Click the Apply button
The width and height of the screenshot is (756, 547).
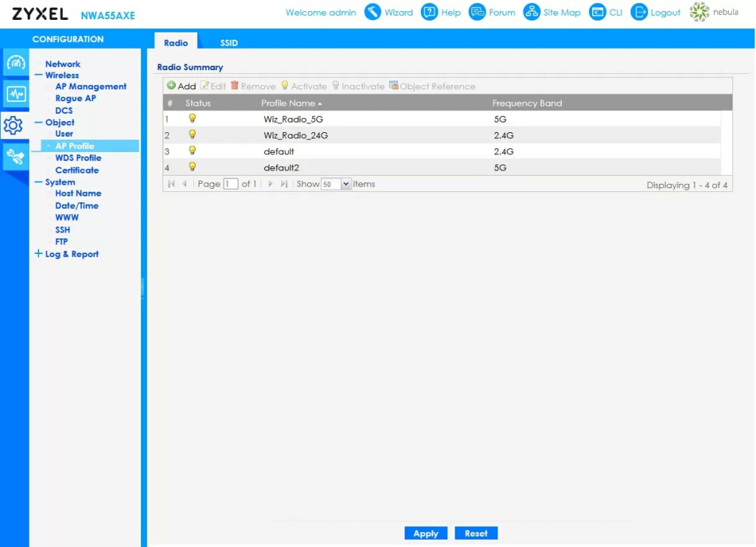click(x=425, y=533)
